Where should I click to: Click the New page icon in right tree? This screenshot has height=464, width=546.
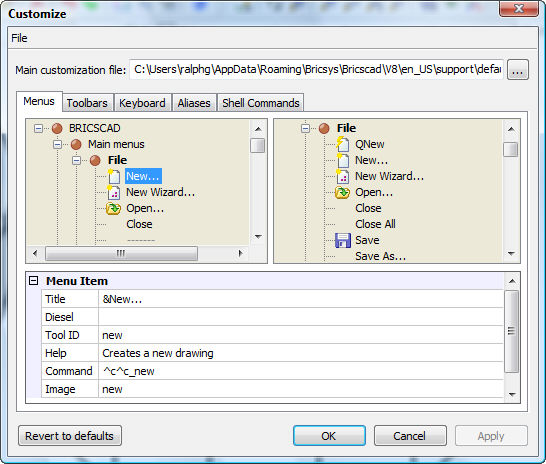[x=343, y=160]
